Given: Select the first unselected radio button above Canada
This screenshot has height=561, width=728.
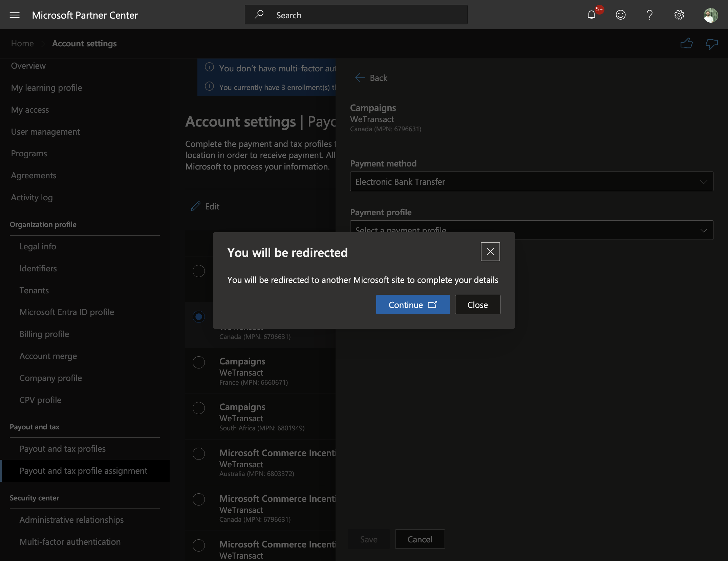Looking at the screenshot, I should pyautogui.click(x=199, y=271).
